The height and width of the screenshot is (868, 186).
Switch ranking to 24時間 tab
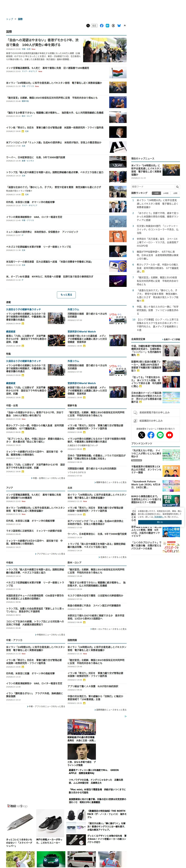tap(166, 193)
